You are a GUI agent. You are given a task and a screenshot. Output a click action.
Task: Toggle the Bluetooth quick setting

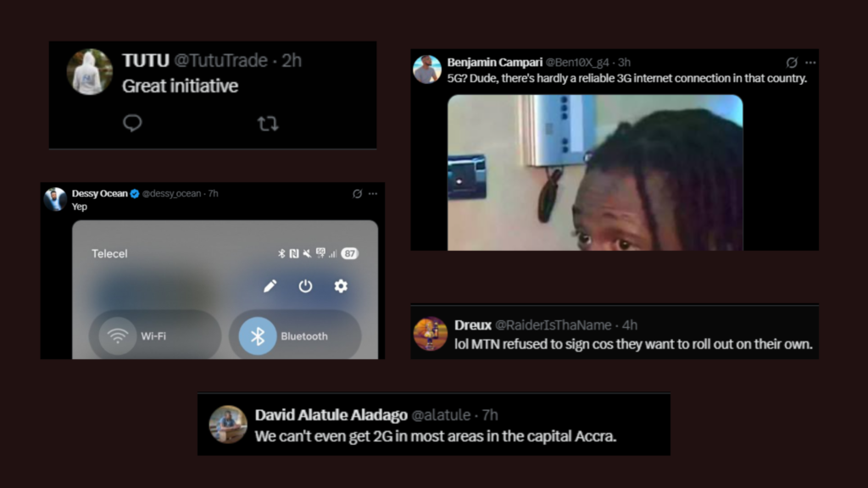pyautogui.click(x=257, y=336)
